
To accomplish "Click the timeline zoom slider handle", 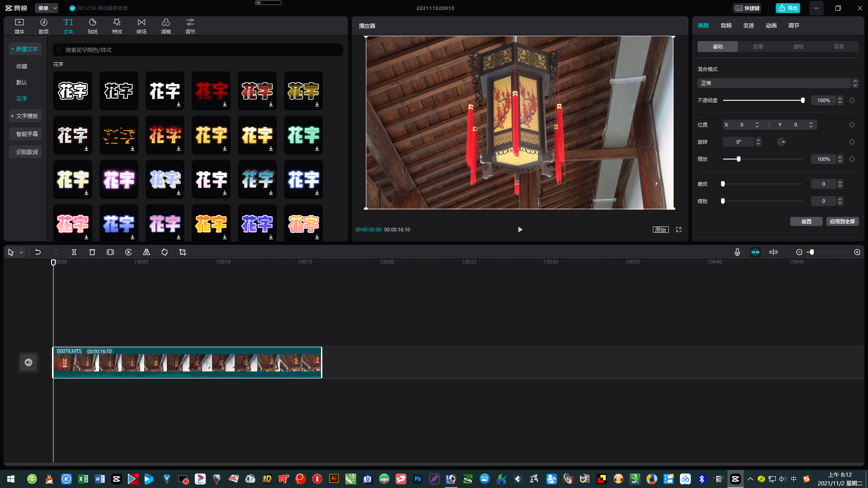I will (812, 252).
